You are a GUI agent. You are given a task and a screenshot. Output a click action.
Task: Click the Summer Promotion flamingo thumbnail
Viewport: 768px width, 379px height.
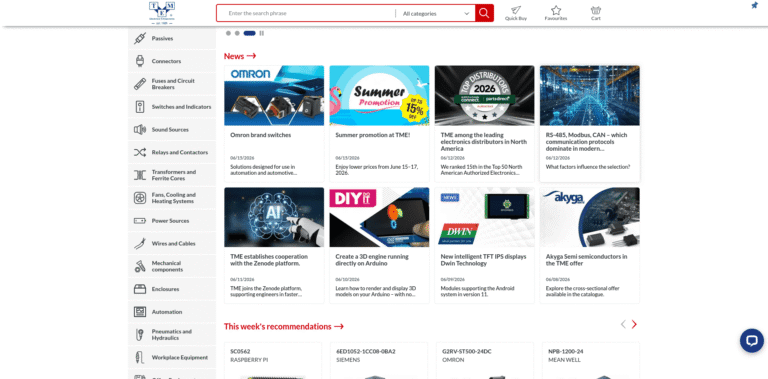(379, 95)
